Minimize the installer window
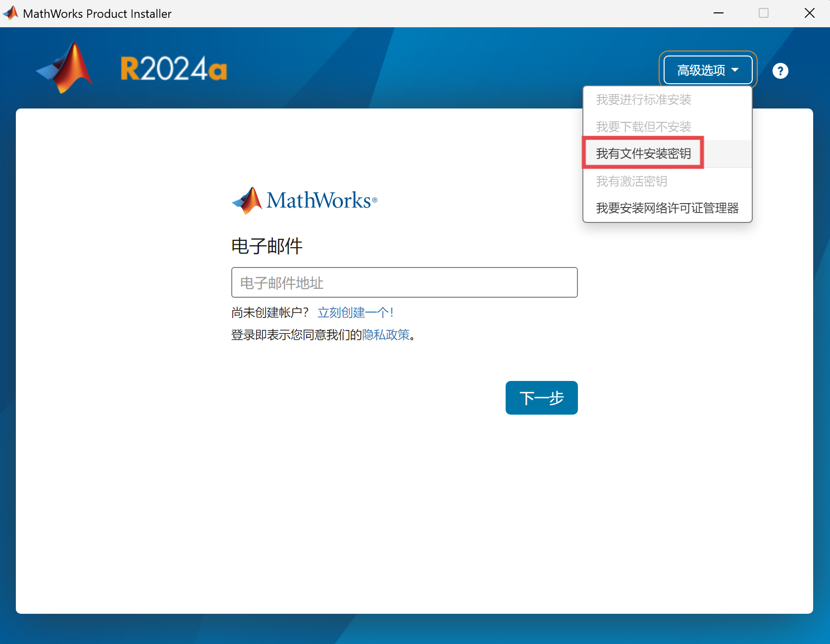Viewport: 830px width, 644px height. click(x=719, y=13)
